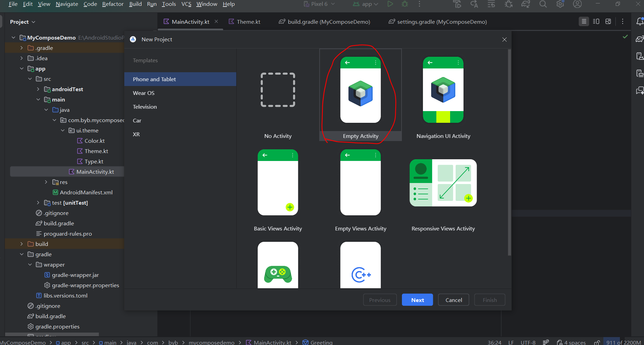Select the Empty Activity template
Viewport: 644px width, 345px height.
coord(361,95)
